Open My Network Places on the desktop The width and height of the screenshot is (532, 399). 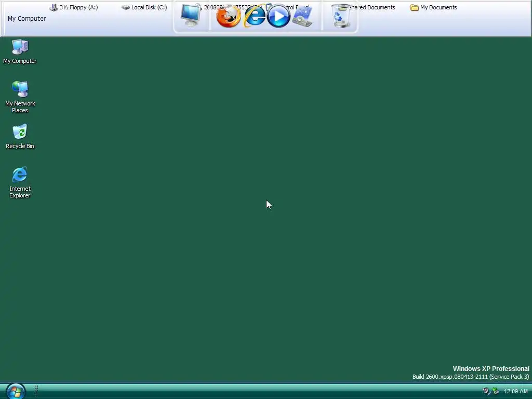pyautogui.click(x=20, y=97)
